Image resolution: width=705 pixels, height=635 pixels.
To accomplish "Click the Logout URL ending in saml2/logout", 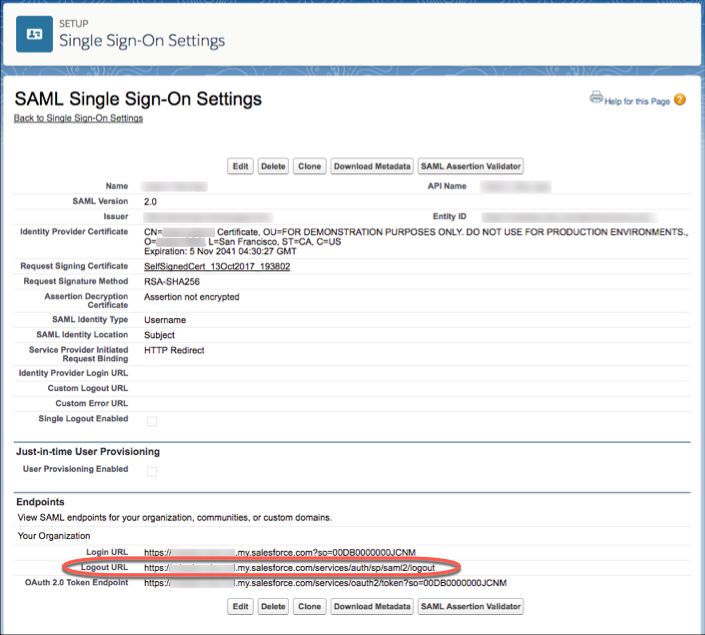I will point(290,568).
